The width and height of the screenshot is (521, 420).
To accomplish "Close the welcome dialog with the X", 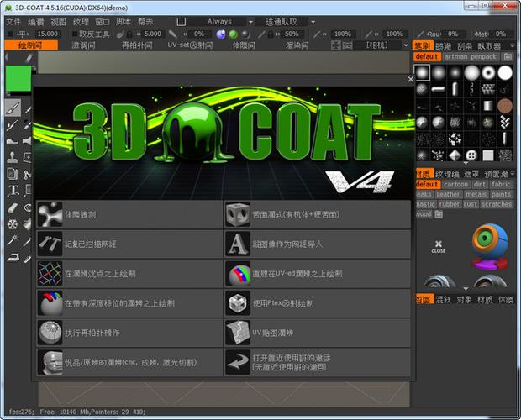I will tap(410, 79).
